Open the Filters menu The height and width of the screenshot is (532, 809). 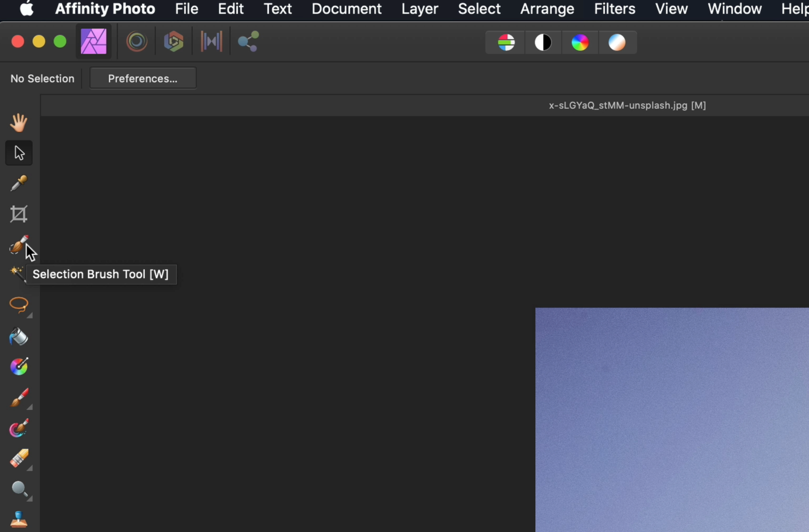coord(614,9)
